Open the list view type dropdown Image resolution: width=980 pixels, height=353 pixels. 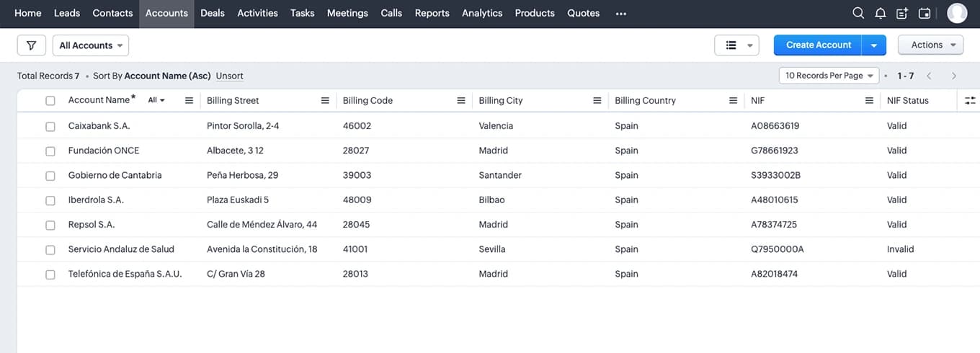(736, 45)
